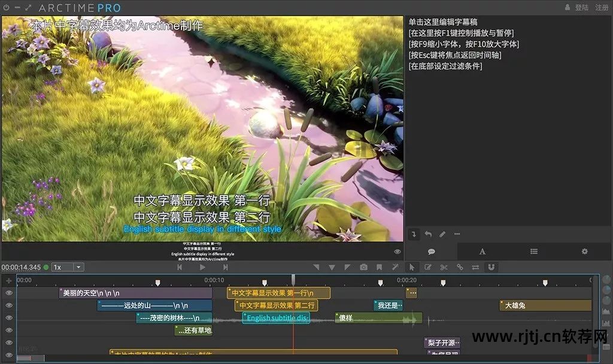Take a snapshot with the camera icon
The image size is (613, 364).
[x=363, y=268]
